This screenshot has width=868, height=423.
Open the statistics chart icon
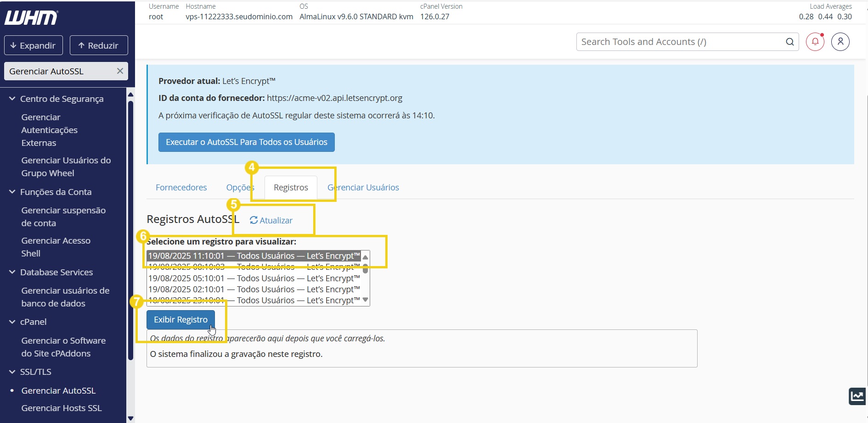[x=857, y=396]
